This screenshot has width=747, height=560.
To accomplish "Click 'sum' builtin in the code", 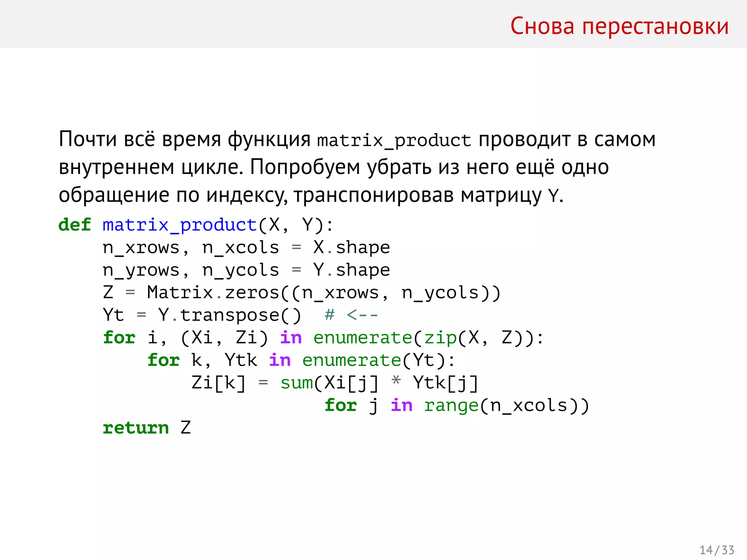I will [x=297, y=383].
